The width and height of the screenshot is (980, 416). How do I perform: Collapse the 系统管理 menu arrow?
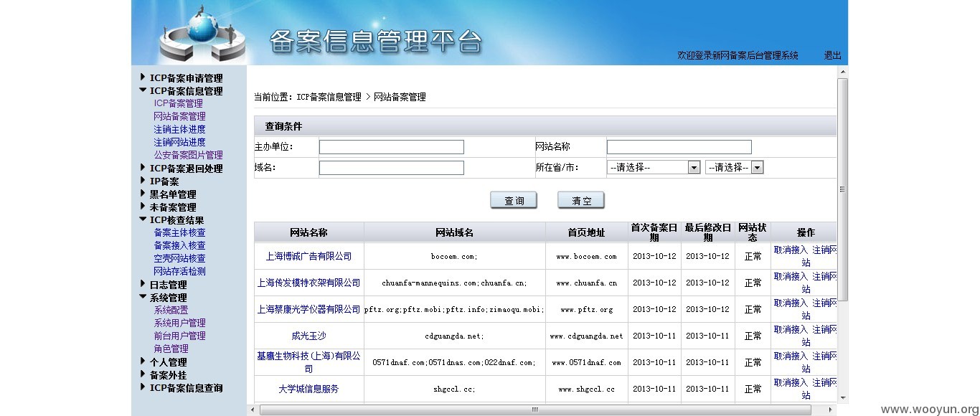pyautogui.click(x=143, y=297)
